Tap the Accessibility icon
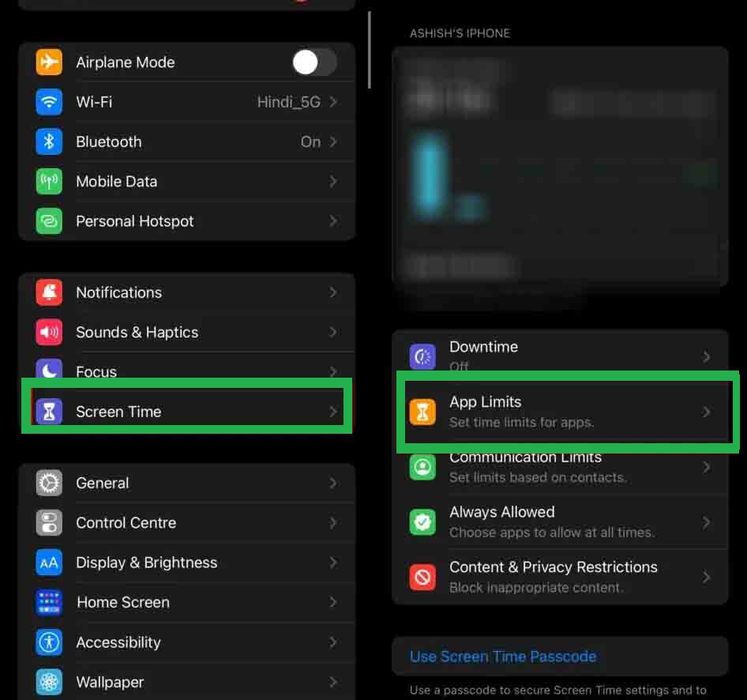 pos(49,642)
